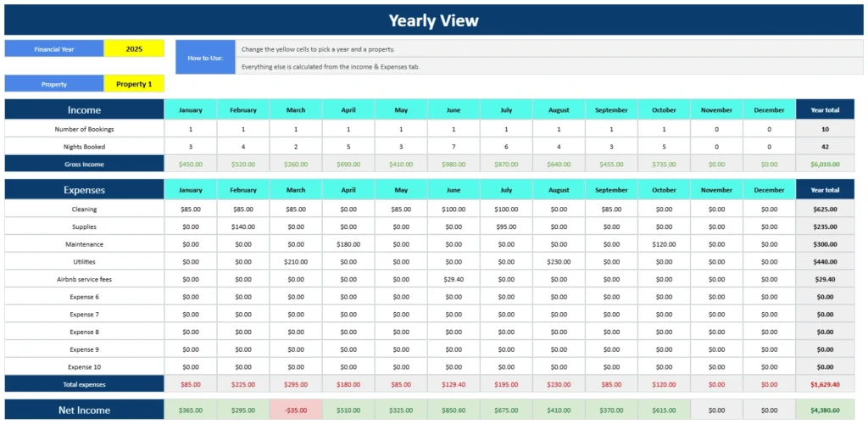Click the Net Income row header

coord(84,410)
